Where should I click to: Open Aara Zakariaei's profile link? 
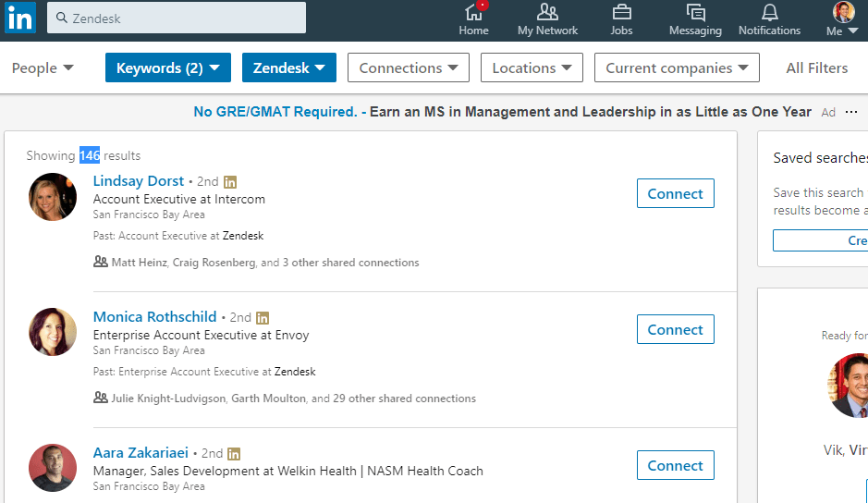point(141,453)
